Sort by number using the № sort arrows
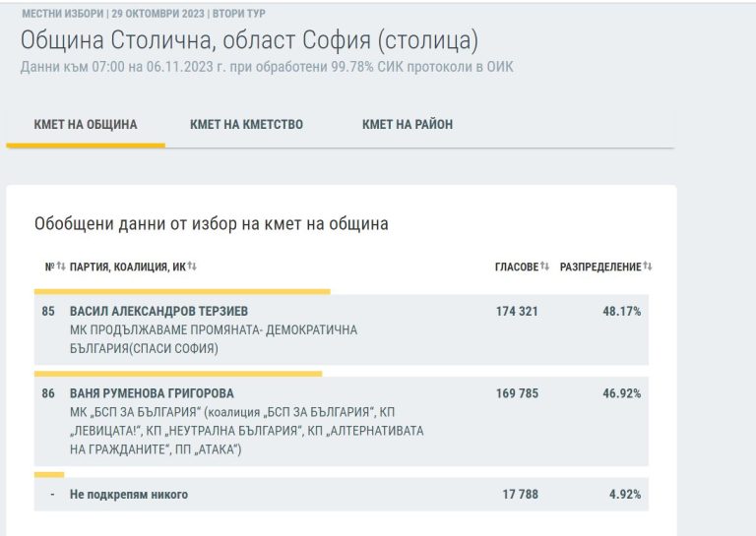This screenshot has width=756, height=536. click(x=61, y=267)
